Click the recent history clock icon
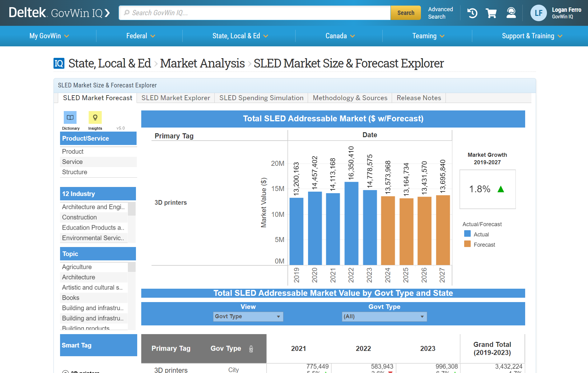 point(472,13)
